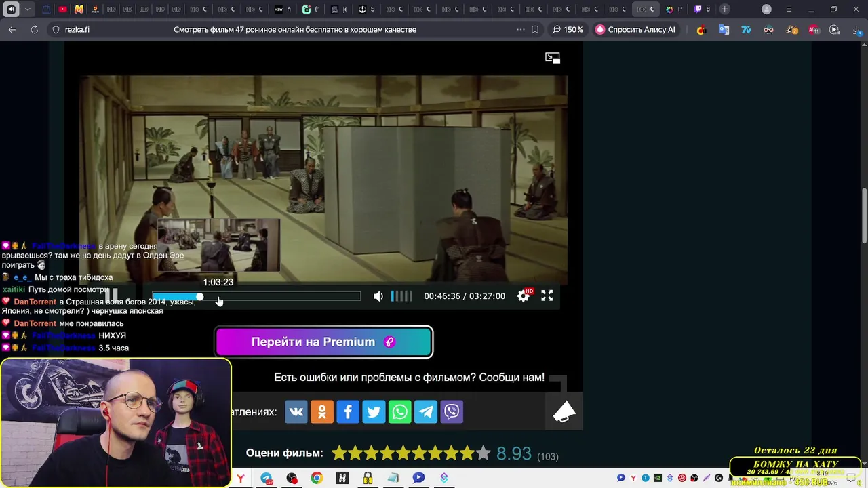Enter fullscreen mode in the video player
The height and width of the screenshot is (488, 868).
pyautogui.click(x=547, y=296)
